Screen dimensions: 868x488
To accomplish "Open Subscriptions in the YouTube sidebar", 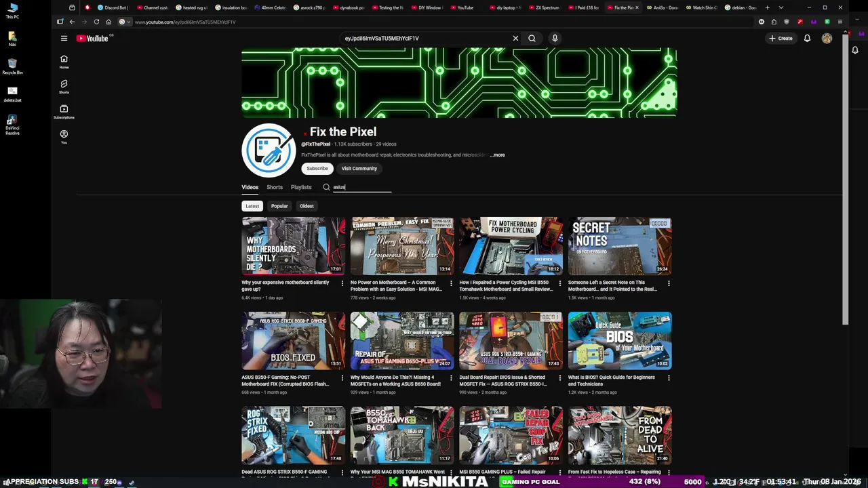I will pos(64,112).
